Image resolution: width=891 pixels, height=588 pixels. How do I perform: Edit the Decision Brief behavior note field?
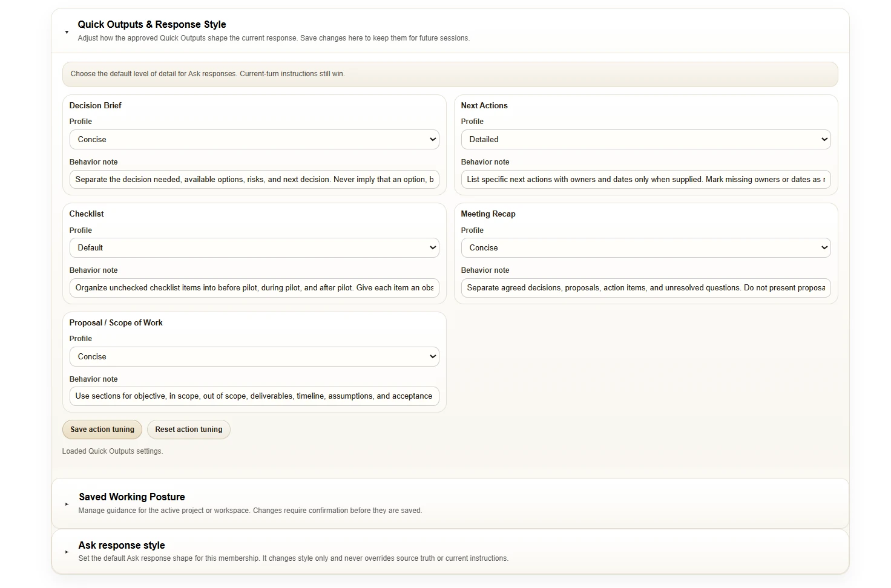(254, 180)
